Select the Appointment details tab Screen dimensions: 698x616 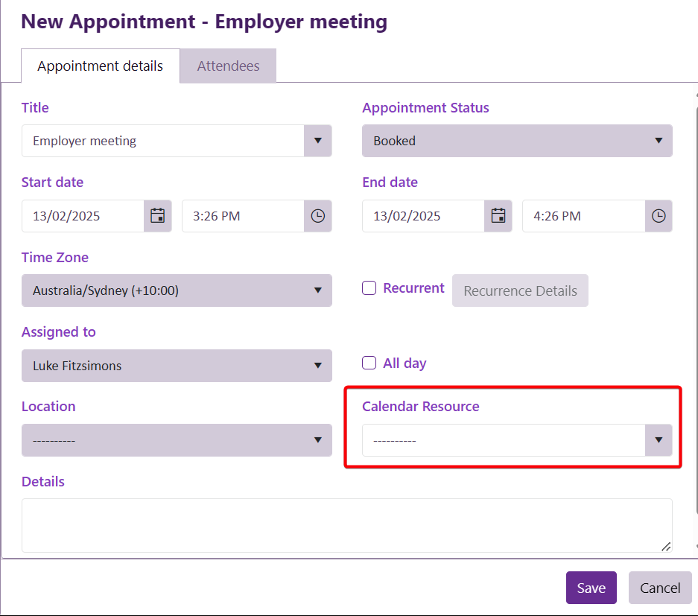coord(100,66)
